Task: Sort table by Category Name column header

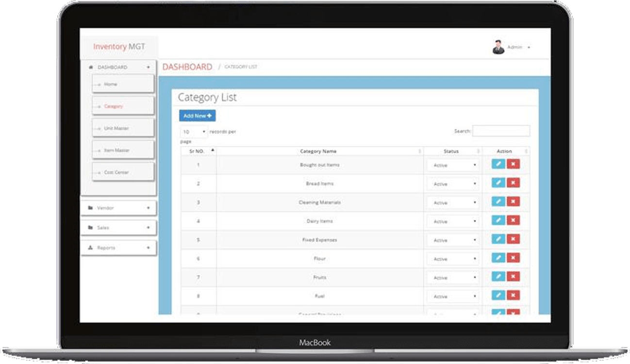Action: coord(318,151)
